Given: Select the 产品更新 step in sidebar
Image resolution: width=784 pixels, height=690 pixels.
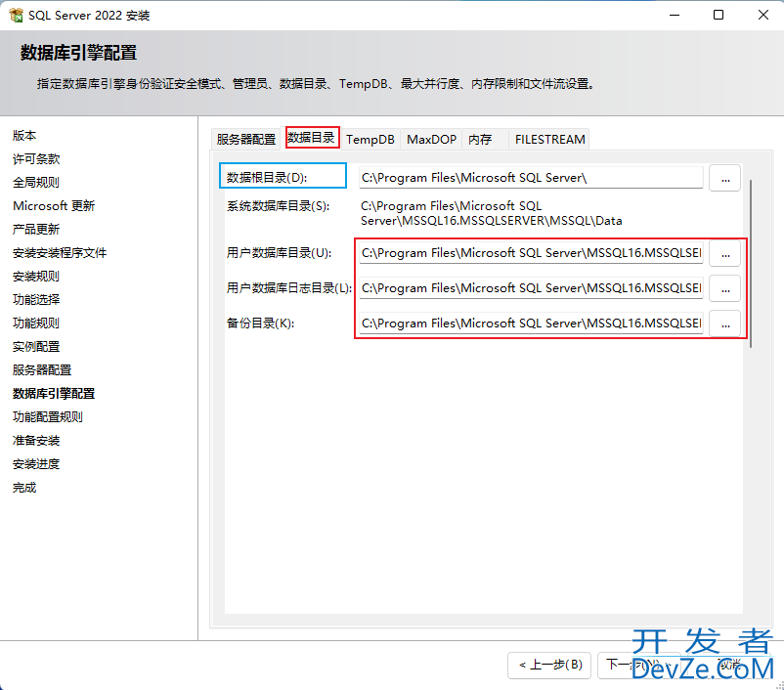Looking at the screenshot, I should 36,230.
